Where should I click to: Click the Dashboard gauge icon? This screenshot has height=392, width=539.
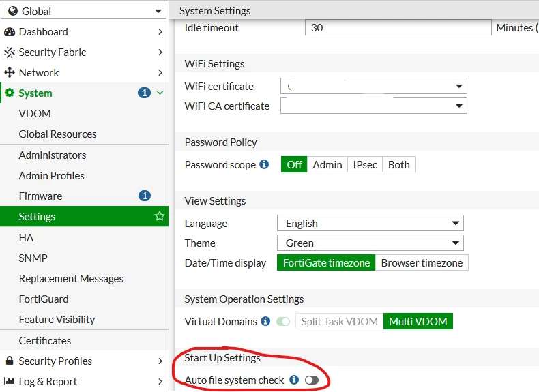point(10,32)
